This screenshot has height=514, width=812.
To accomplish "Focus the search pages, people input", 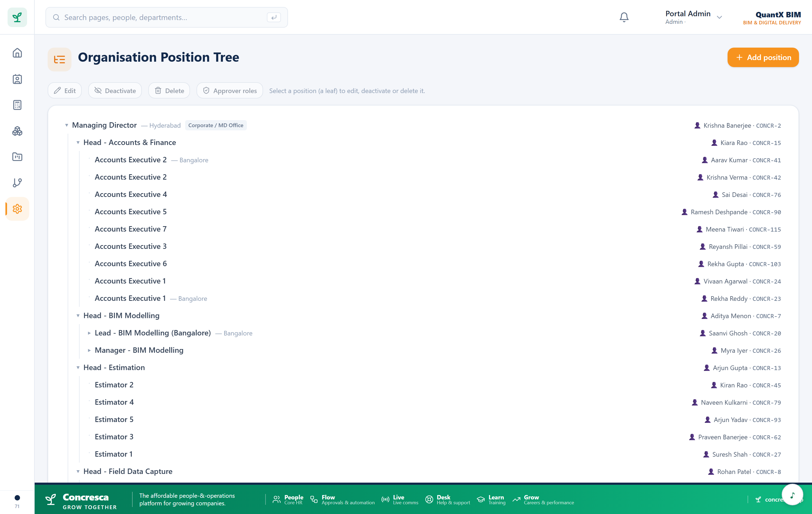I will click(x=166, y=17).
